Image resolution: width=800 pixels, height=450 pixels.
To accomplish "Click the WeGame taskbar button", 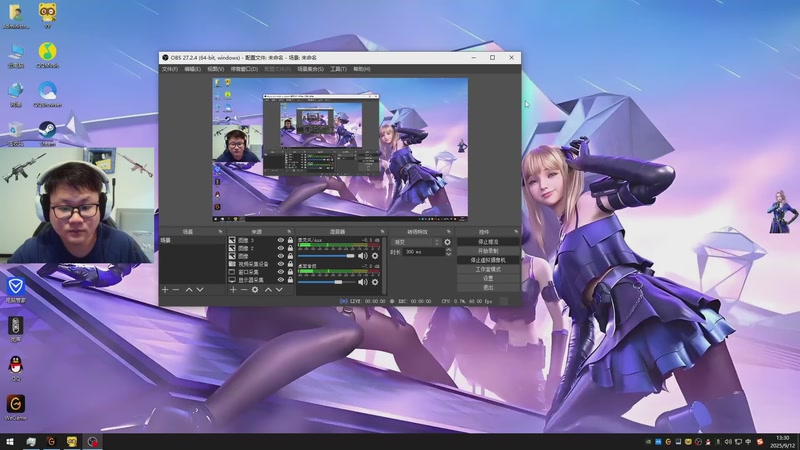I will [x=51, y=441].
